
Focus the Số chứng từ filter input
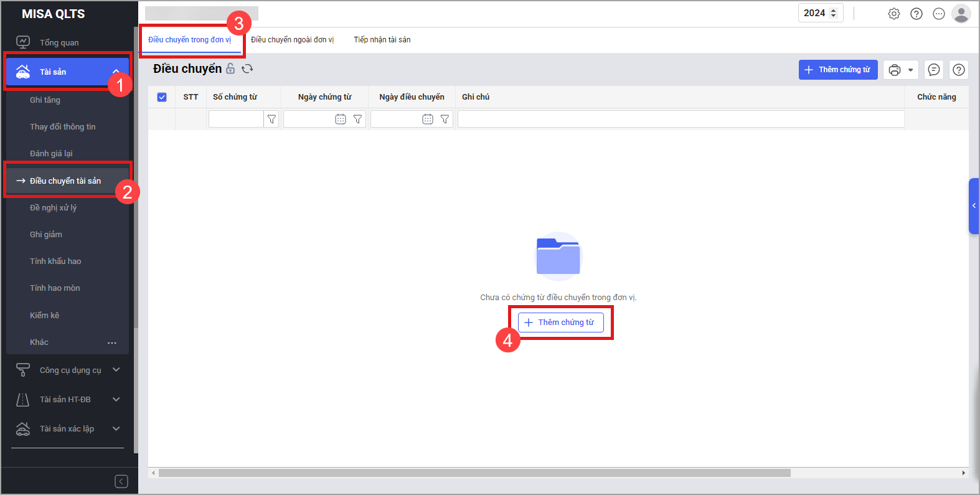pyautogui.click(x=236, y=119)
